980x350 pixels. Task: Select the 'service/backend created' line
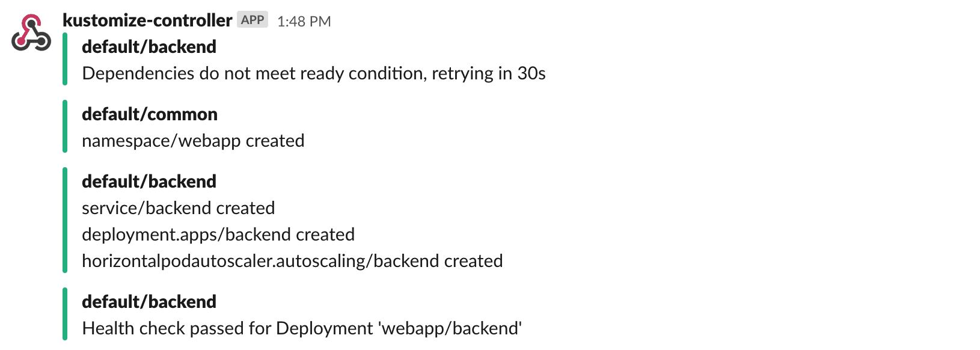(x=179, y=208)
